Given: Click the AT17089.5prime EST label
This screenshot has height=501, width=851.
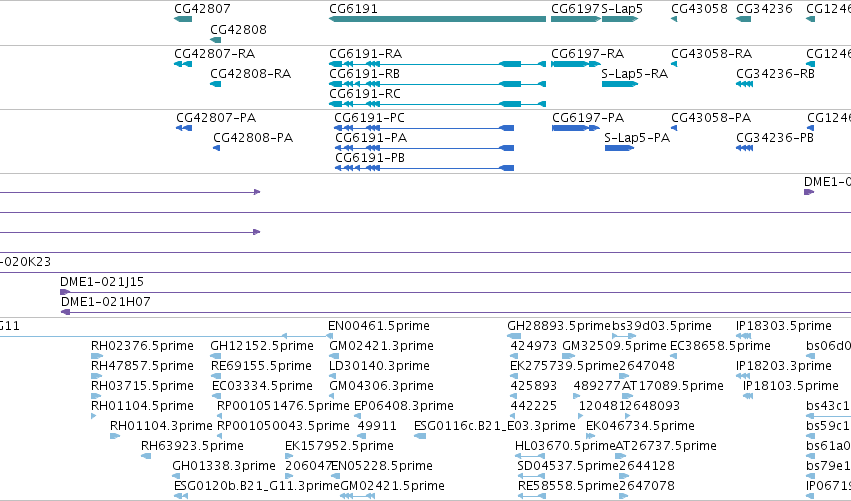Looking at the screenshot, I should pos(672,386).
